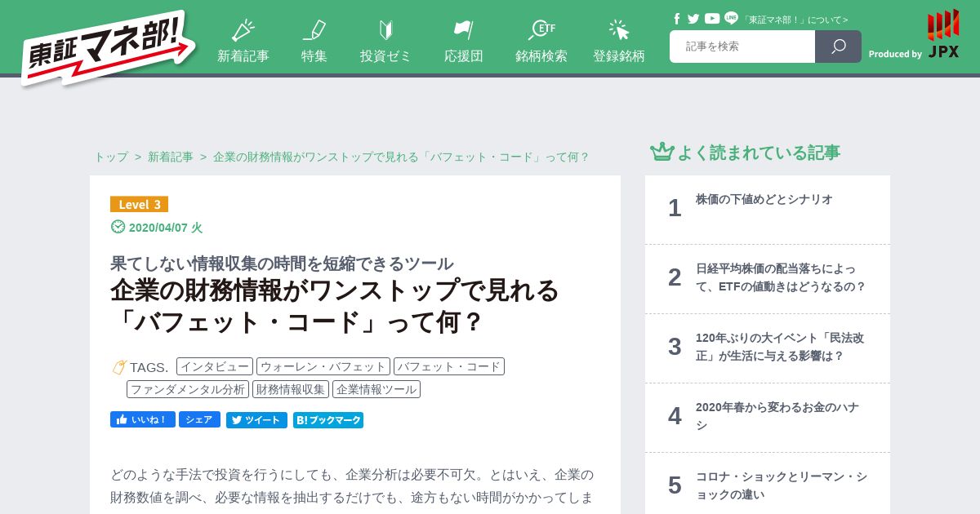Open ranked article 2020年春から変わるお金のハナシ

(x=777, y=416)
